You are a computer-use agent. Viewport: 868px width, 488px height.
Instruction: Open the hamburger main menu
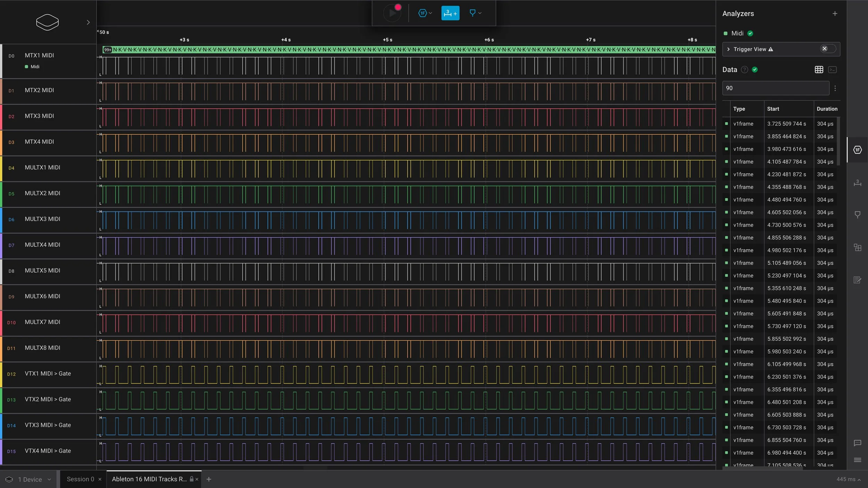pyautogui.click(x=857, y=460)
